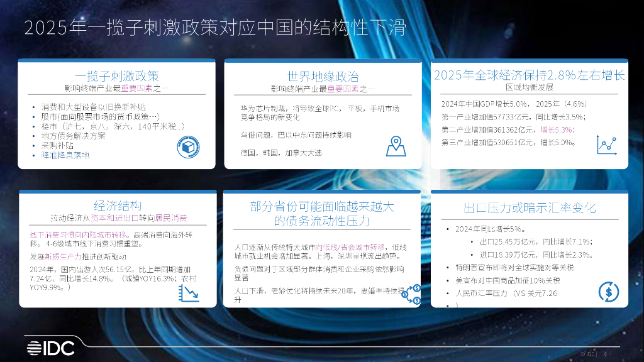This screenshot has height=362, width=644.
Task: Click the ©IDC footer text
Action: tap(587, 354)
